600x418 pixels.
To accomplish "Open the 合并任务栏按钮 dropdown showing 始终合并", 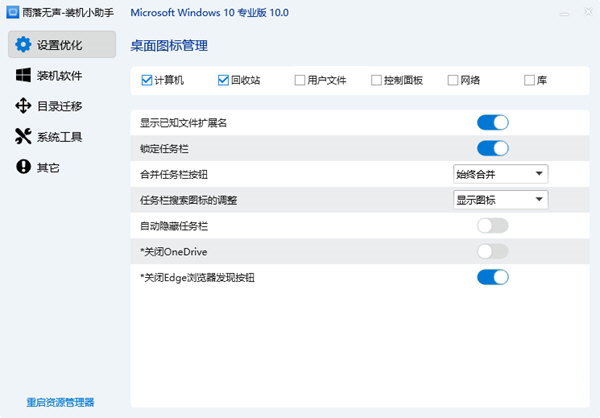I will click(501, 174).
